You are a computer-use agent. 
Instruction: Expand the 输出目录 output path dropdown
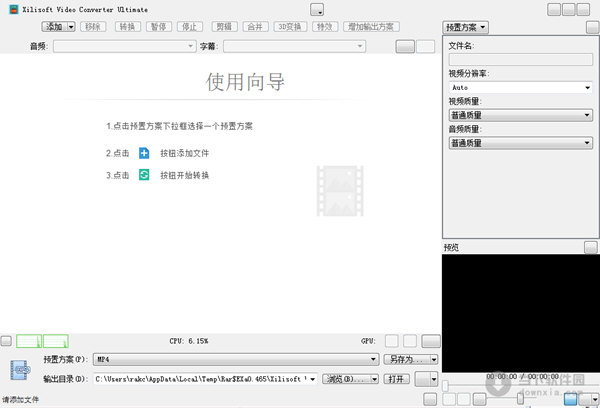pos(313,379)
